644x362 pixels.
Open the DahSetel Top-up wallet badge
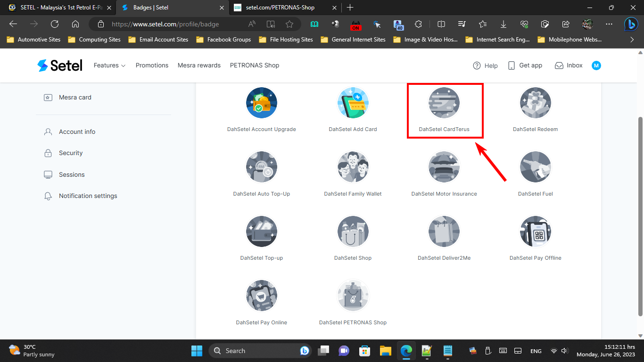tap(262, 231)
